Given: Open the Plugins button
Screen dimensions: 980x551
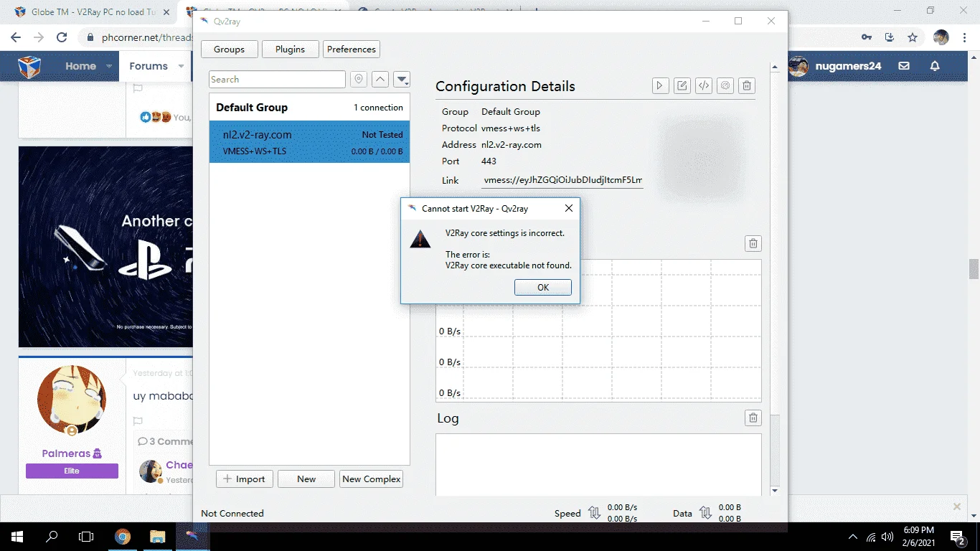Looking at the screenshot, I should [x=290, y=50].
